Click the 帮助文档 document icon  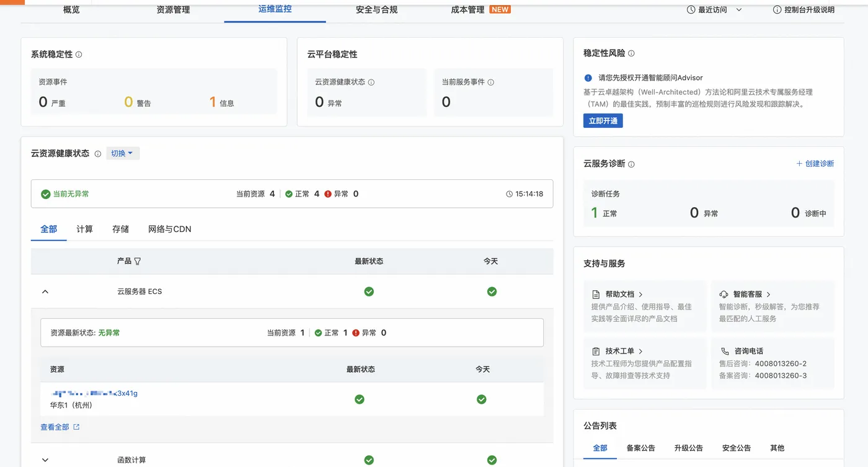click(596, 295)
